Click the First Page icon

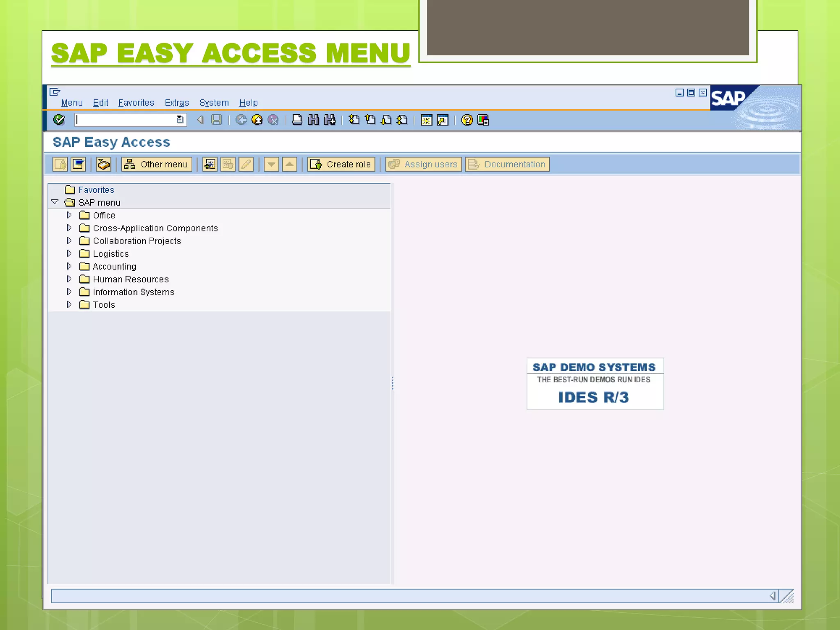tap(354, 120)
